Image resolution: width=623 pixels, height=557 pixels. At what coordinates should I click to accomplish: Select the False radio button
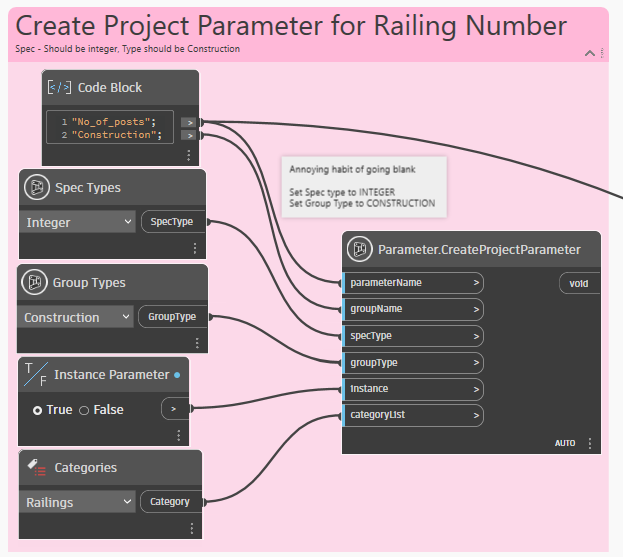click(x=84, y=410)
